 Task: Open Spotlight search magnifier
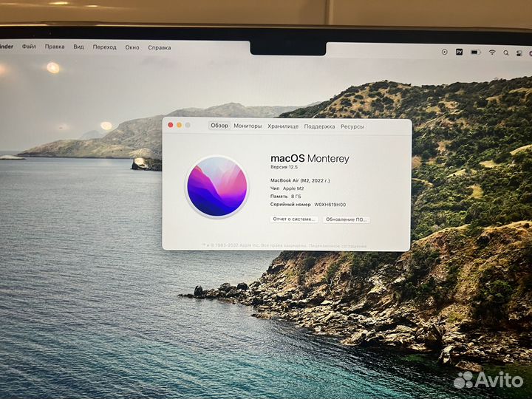tap(506, 53)
